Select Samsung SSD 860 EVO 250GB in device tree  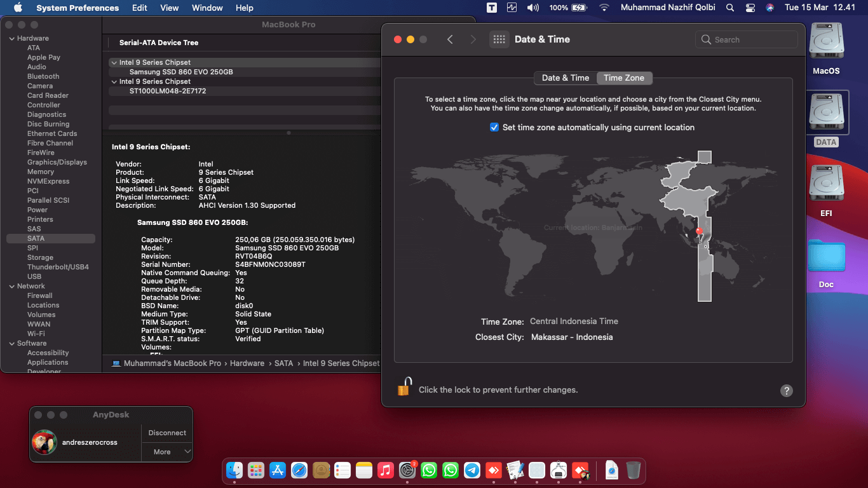181,72
